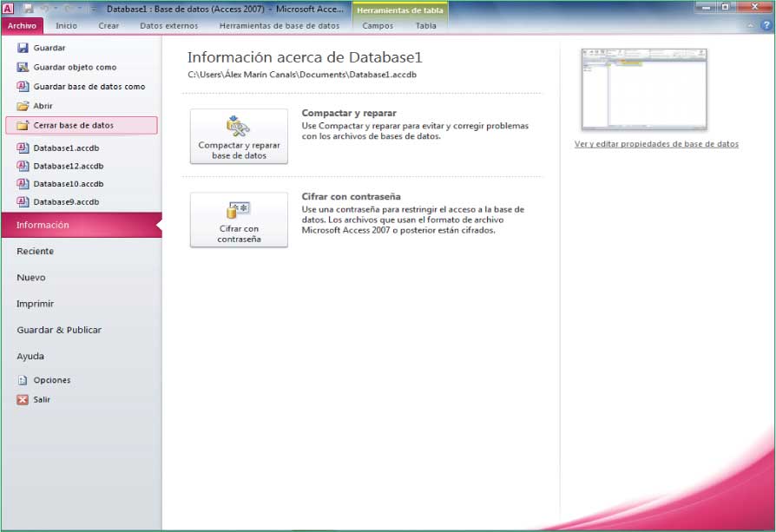
Task: Click the Información acerca de Database1 heading
Action: [305, 57]
